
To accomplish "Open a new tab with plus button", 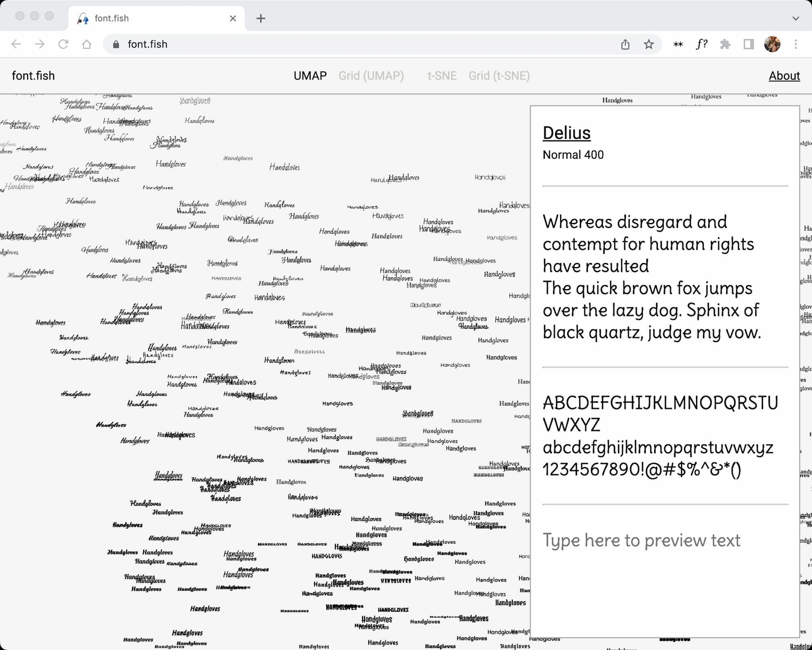I will click(261, 18).
